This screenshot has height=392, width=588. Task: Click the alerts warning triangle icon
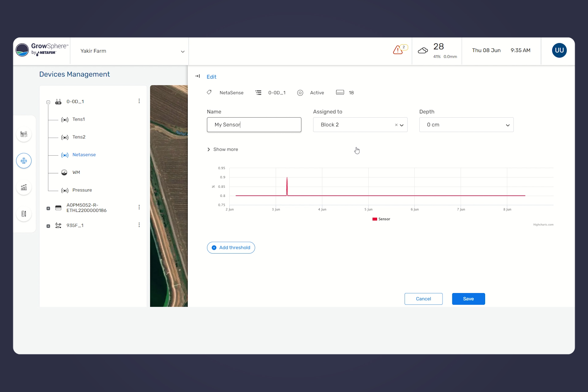click(398, 50)
